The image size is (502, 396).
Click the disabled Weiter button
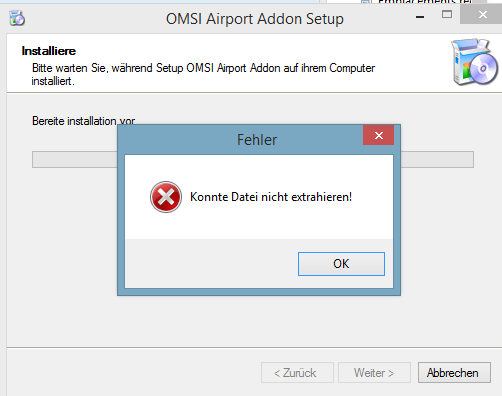pos(374,373)
